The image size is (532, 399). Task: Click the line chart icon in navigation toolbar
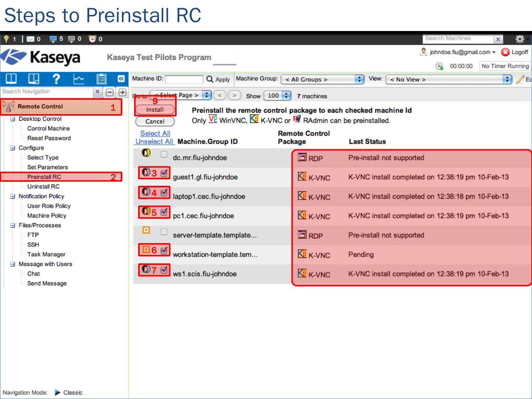pyautogui.click(x=79, y=79)
